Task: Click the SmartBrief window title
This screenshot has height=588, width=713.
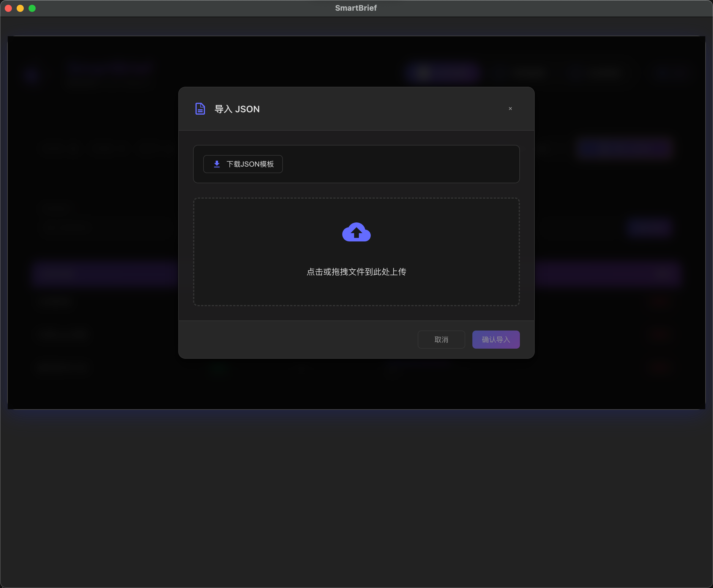Action: 356,8
